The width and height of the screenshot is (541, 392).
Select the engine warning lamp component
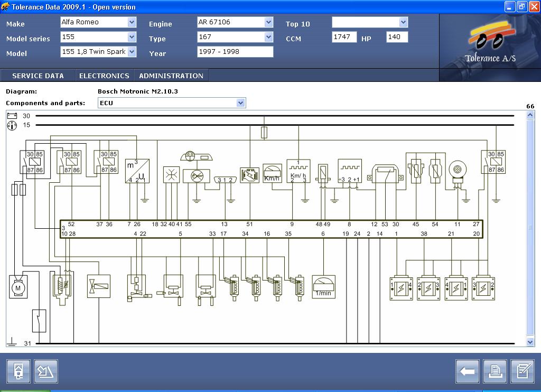[249, 175]
